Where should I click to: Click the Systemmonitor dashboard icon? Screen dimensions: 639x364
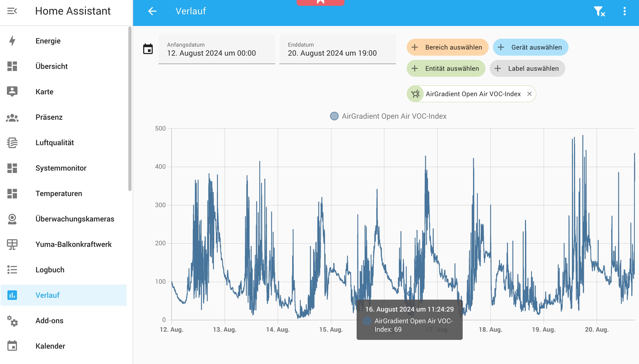click(x=12, y=168)
